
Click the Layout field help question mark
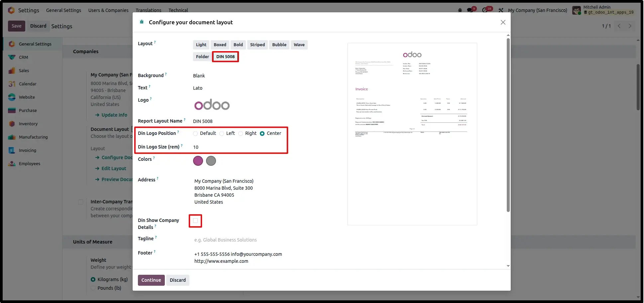coord(155,42)
